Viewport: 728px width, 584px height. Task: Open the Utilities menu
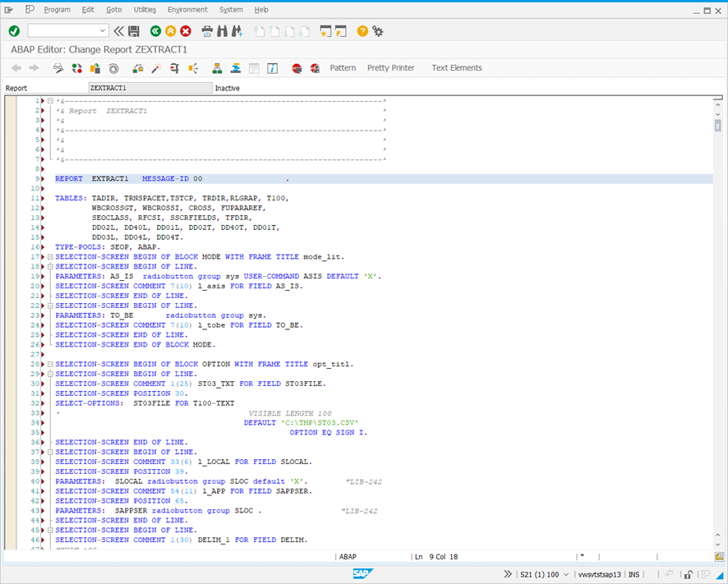point(144,9)
